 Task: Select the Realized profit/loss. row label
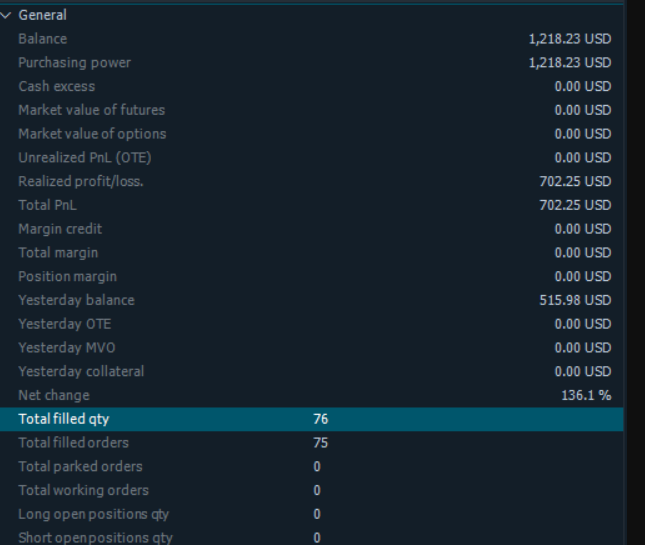pos(81,181)
